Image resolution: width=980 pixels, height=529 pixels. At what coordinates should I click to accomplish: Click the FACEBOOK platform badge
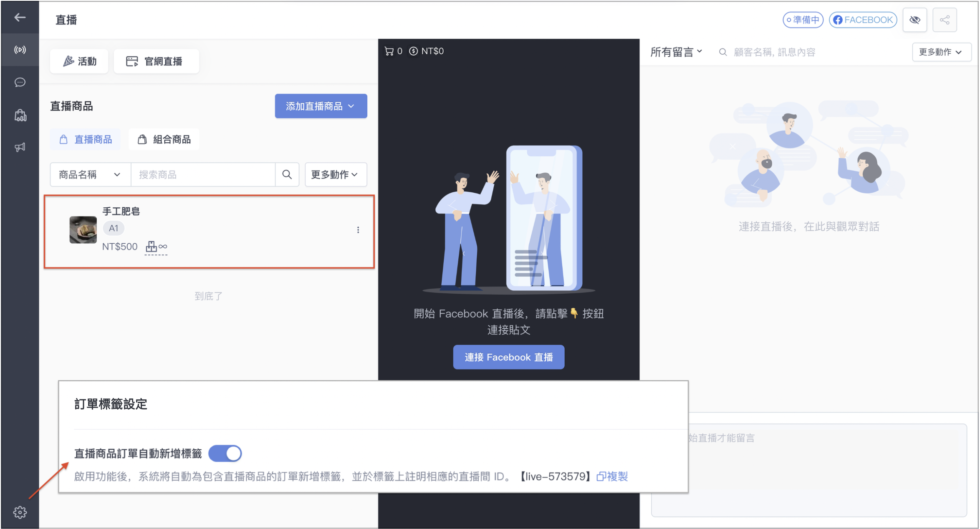coord(863,20)
